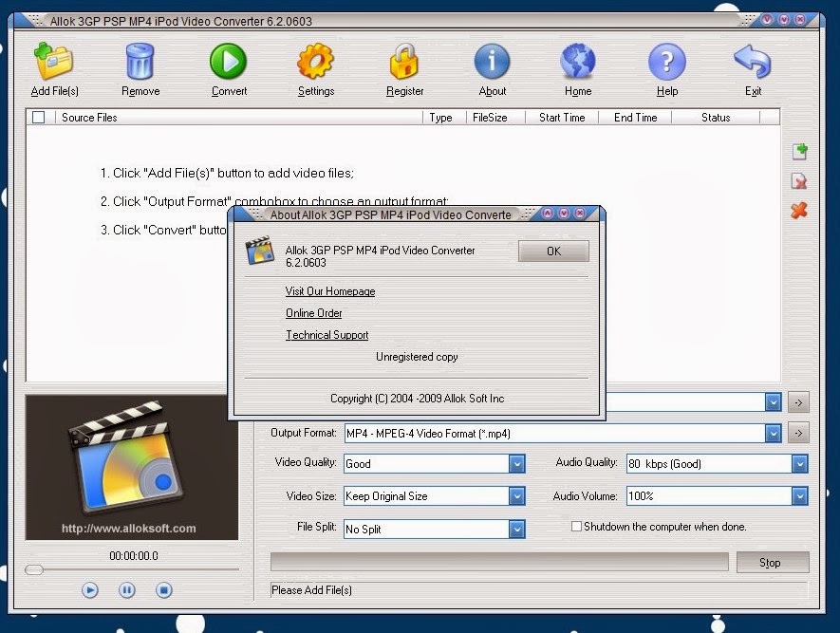Click the Status column header
This screenshot has width=840, height=633.
point(715,118)
